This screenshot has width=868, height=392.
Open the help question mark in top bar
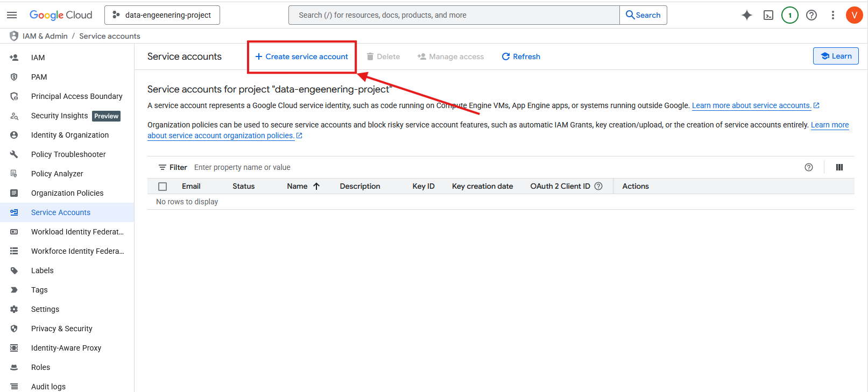[x=811, y=15]
